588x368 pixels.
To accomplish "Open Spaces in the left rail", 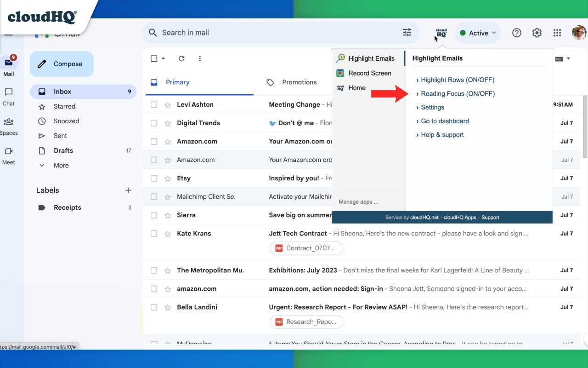I will [x=9, y=126].
